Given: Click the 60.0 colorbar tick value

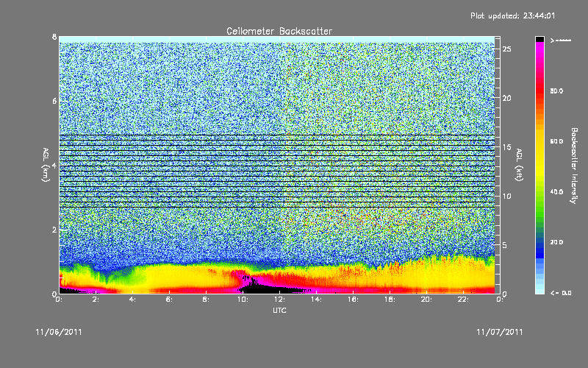Looking at the screenshot, I should pyautogui.click(x=556, y=141).
